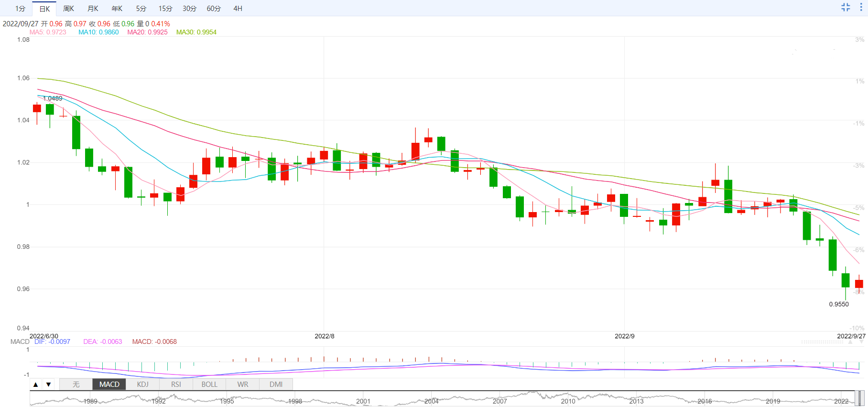Switch to the 1分 chart tab
The image size is (868, 416).
coord(21,9)
